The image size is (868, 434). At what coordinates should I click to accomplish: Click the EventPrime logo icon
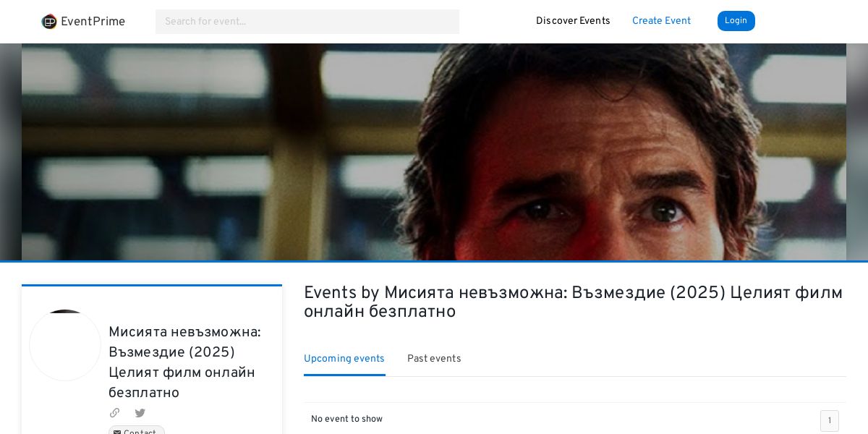[49, 22]
